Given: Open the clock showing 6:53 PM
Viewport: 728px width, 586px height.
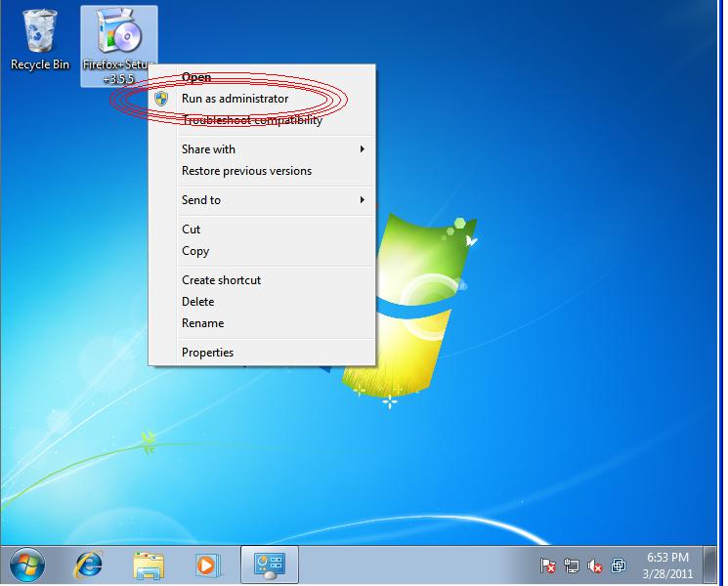Looking at the screenshot, I should pos(667,557).
